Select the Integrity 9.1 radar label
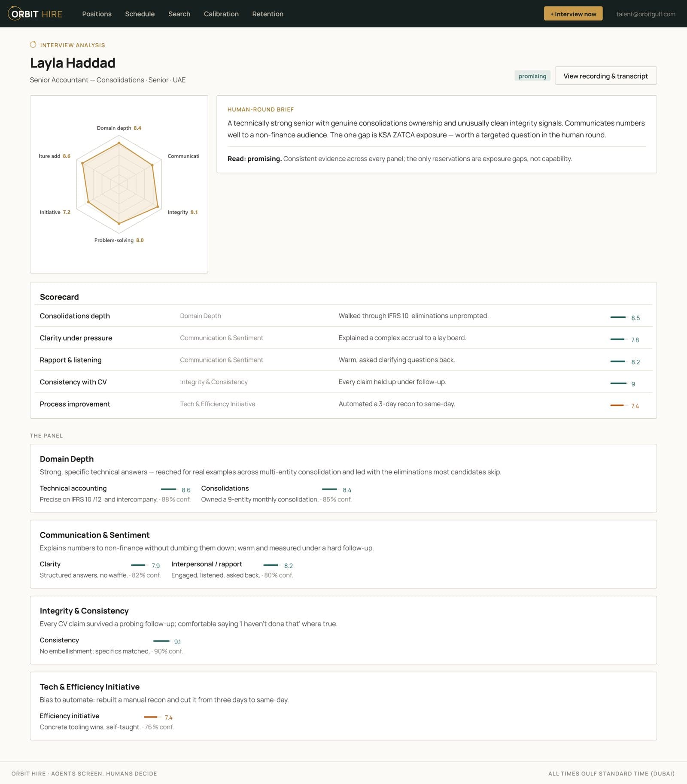687x784 pixels. [182, 212]
